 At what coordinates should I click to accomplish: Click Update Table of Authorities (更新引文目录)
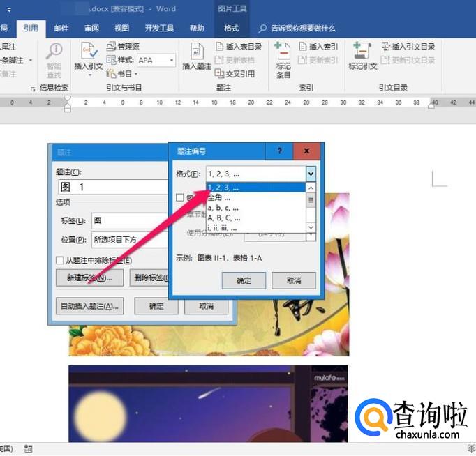click(408, 60)
